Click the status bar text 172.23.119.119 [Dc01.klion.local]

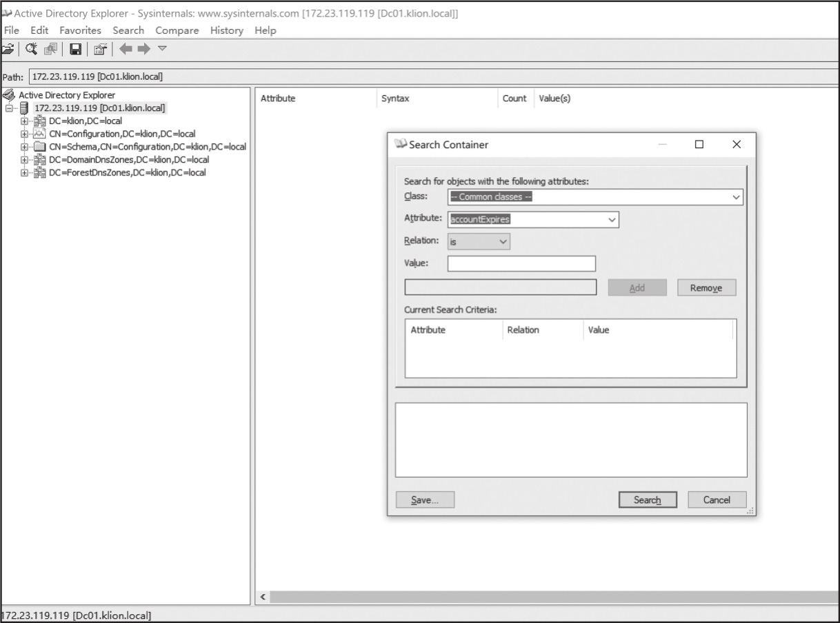click(x=76, y=615)
